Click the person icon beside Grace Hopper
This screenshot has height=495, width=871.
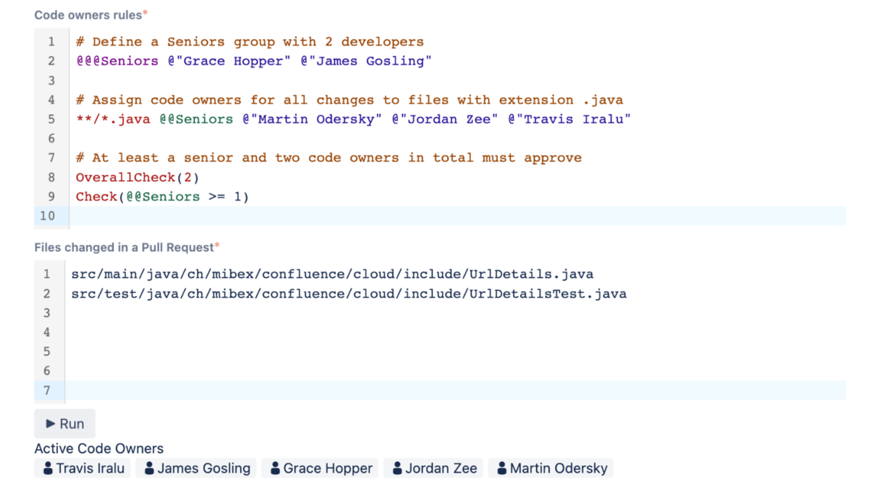(275, 468)
